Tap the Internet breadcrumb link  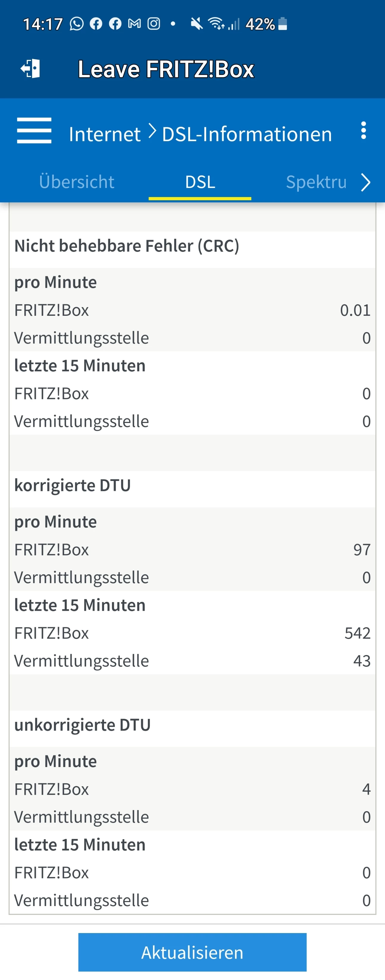pyautogui.click(x=105, y=134)
